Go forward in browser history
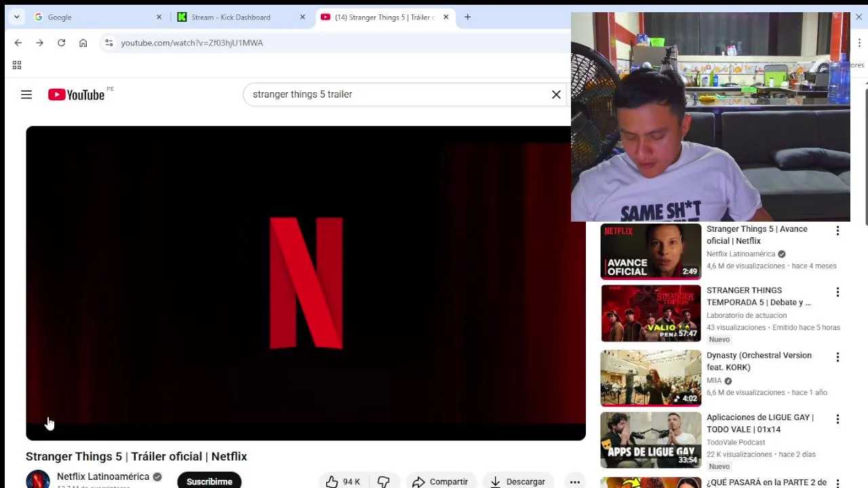 click(40, 43)
